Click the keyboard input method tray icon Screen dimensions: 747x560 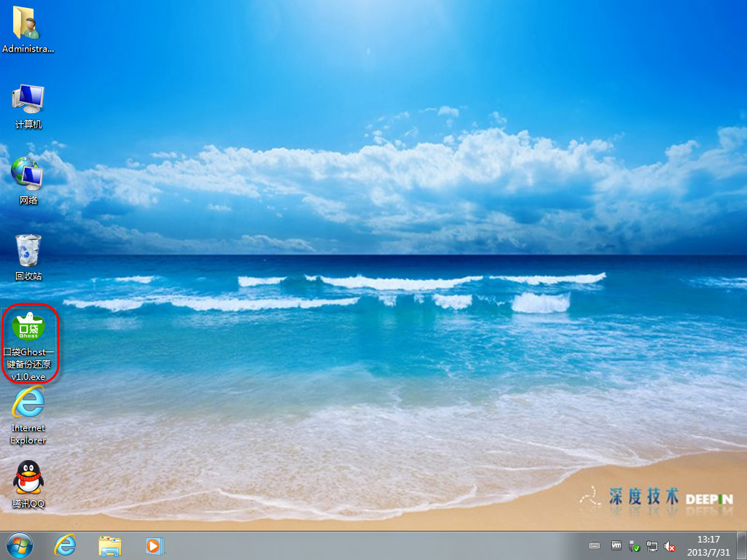point(595,545)
